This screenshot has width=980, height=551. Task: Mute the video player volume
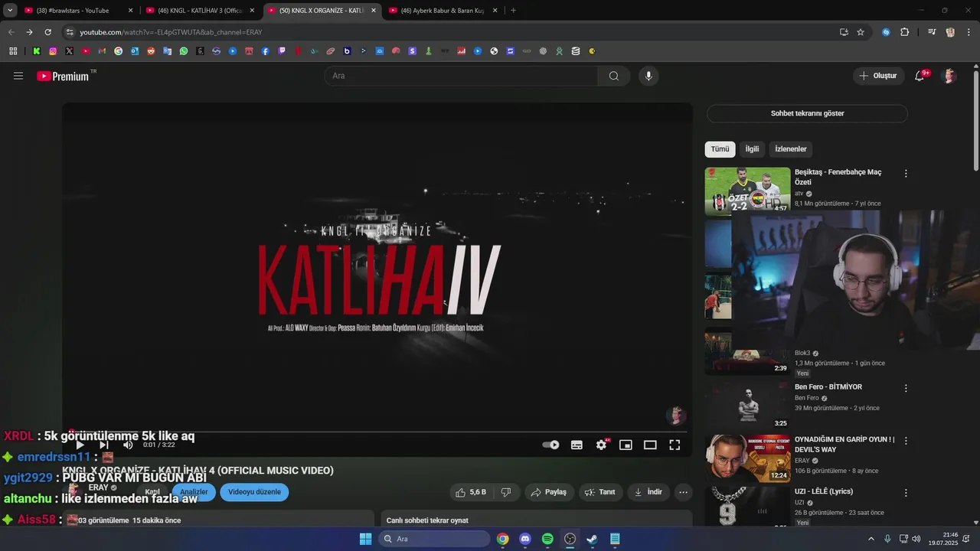point(128,445)
